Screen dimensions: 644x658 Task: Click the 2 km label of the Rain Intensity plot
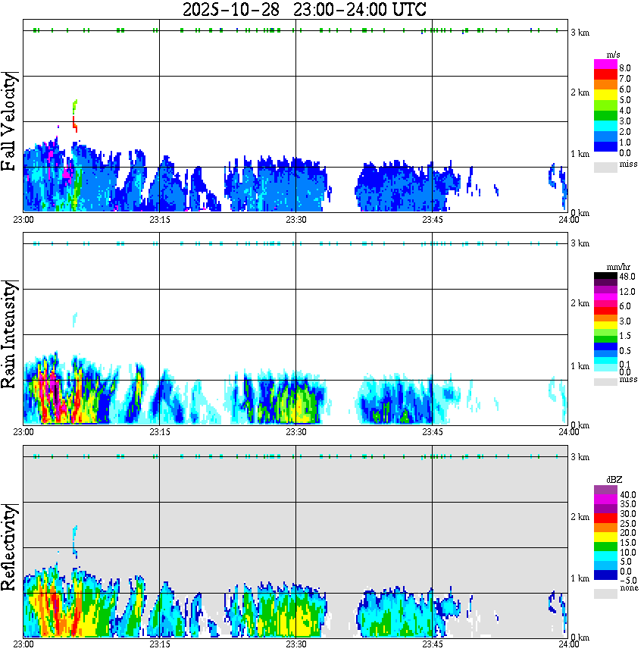pos(580,303)
